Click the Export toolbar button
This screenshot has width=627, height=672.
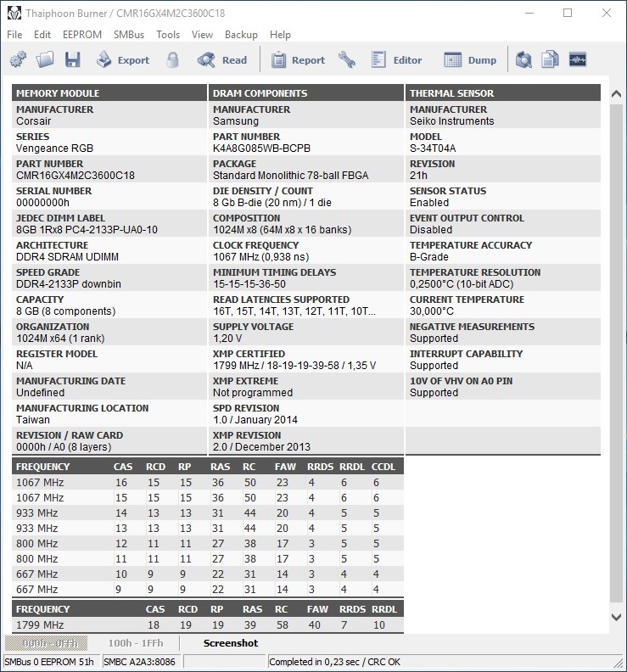(122, 60)
